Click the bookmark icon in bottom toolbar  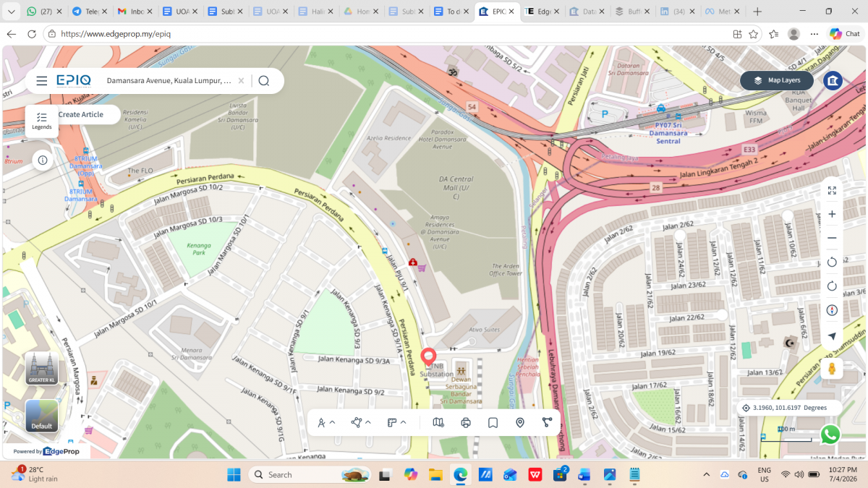tap(493, 423)
